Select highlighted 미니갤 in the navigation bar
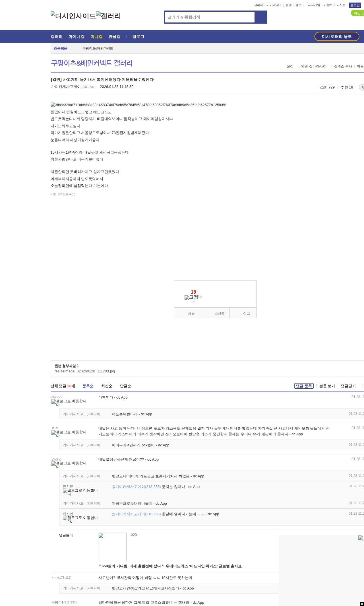This screenshot has width=364, height=606. tap(96, 37)
